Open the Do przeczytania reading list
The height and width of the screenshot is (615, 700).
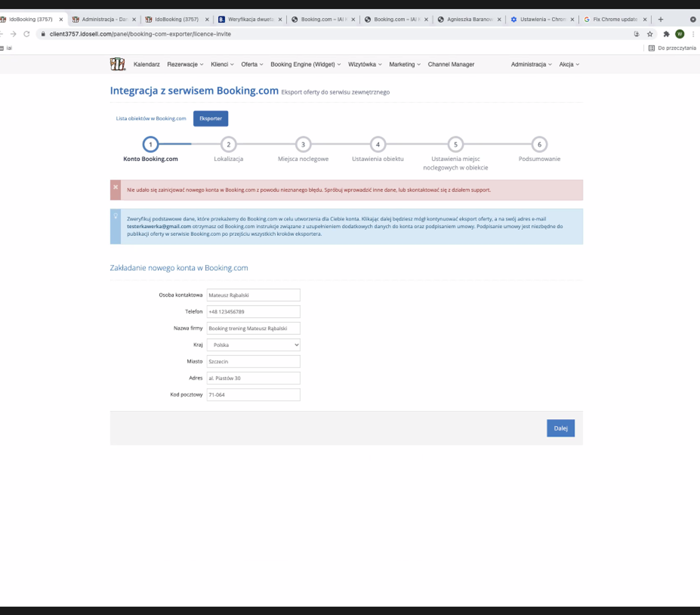[x=672, y=48]
